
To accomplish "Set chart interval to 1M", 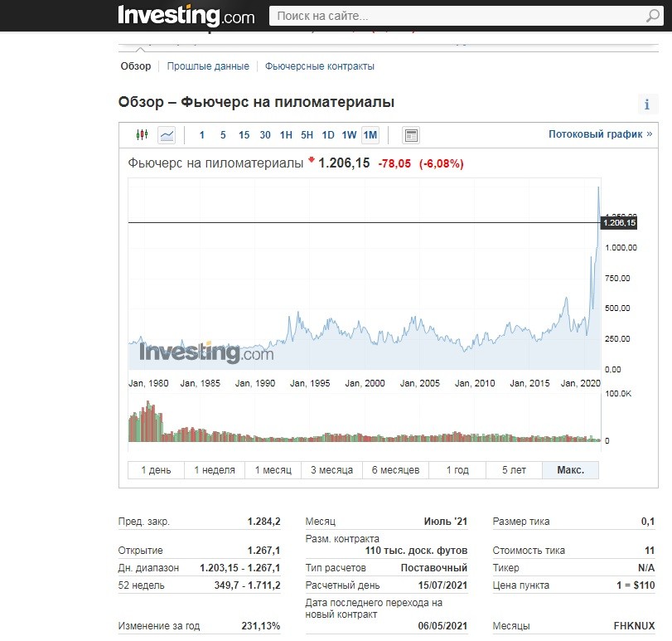I will pos(370,135).
